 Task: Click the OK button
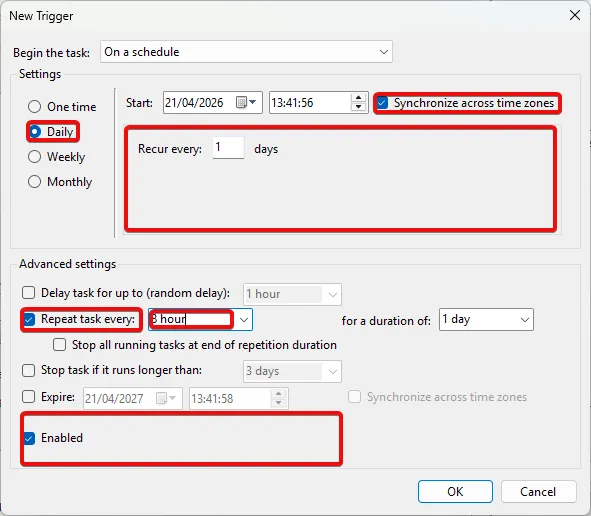coord(455,492)
